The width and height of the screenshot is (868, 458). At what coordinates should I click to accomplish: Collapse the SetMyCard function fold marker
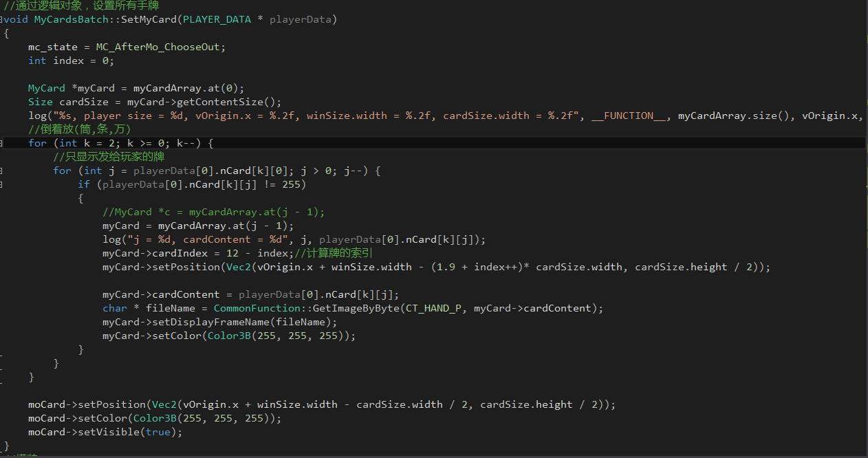(x=2, y=19)
